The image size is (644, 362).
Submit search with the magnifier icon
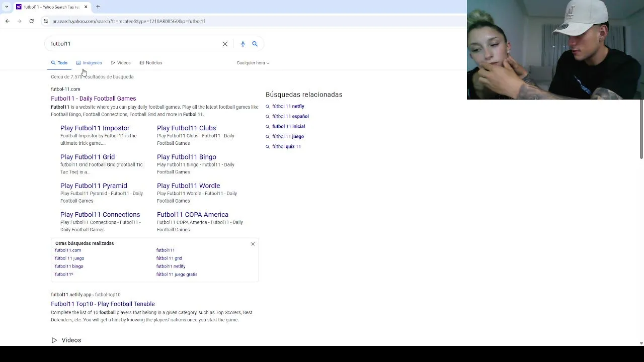click(x=255, y=44)
